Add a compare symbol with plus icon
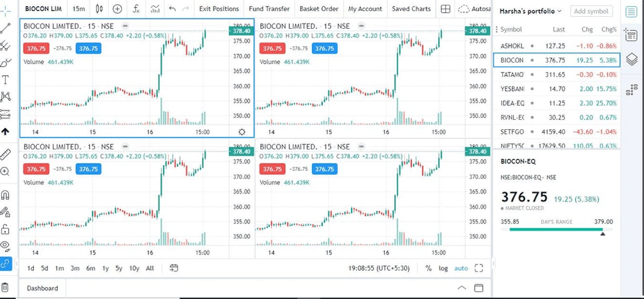Viewport: 644px width, 299px height. point(117,9)
